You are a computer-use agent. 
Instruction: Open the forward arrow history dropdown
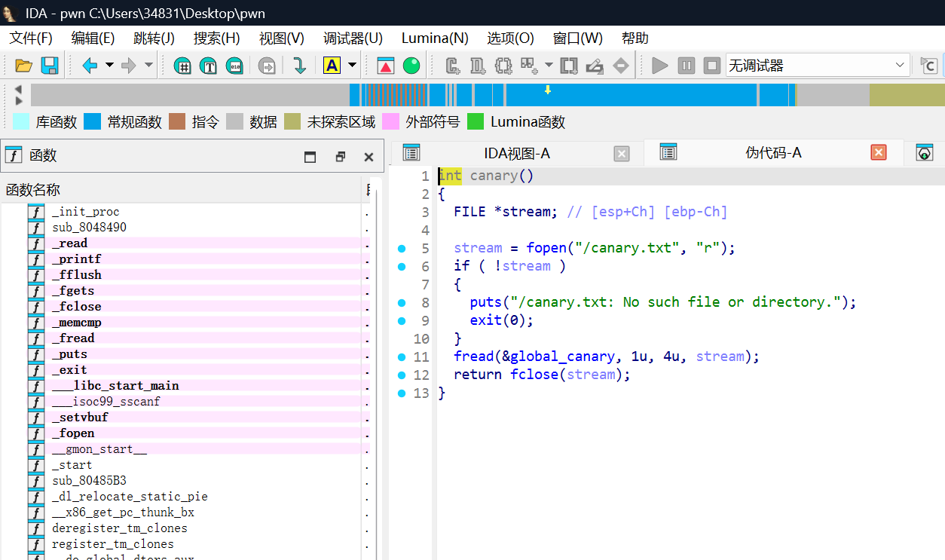(x=148, y=66)
